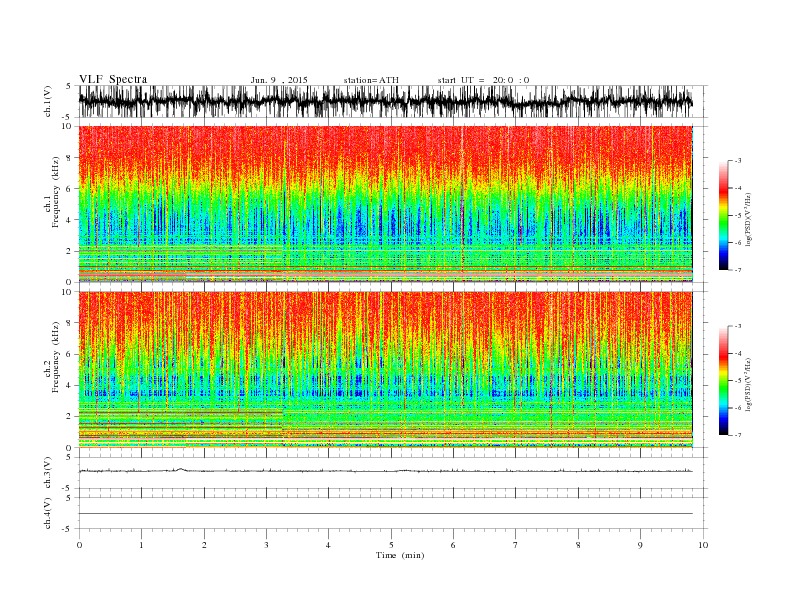792x612 pixels.
Task: Click time axis tick label '5'
Action: coord(391,545)
